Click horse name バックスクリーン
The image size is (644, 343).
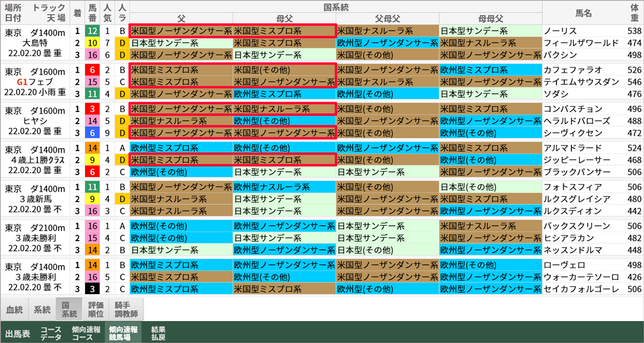576,226
